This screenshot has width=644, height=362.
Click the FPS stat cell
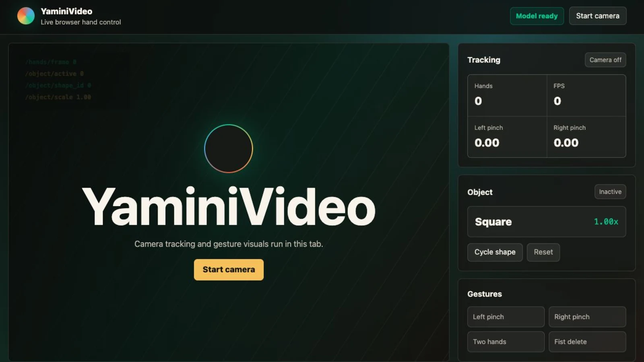(x=586, y=95)
